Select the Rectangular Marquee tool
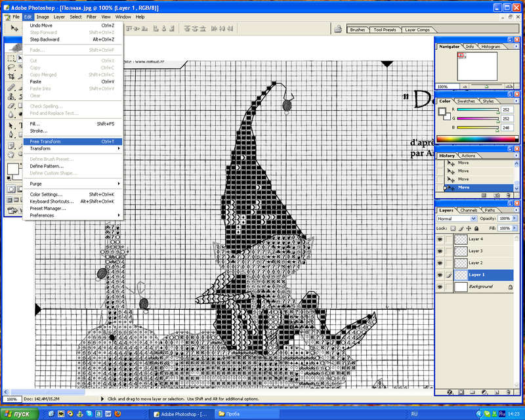525x420 pixels. pyautogui.click(x=11, y=58)
